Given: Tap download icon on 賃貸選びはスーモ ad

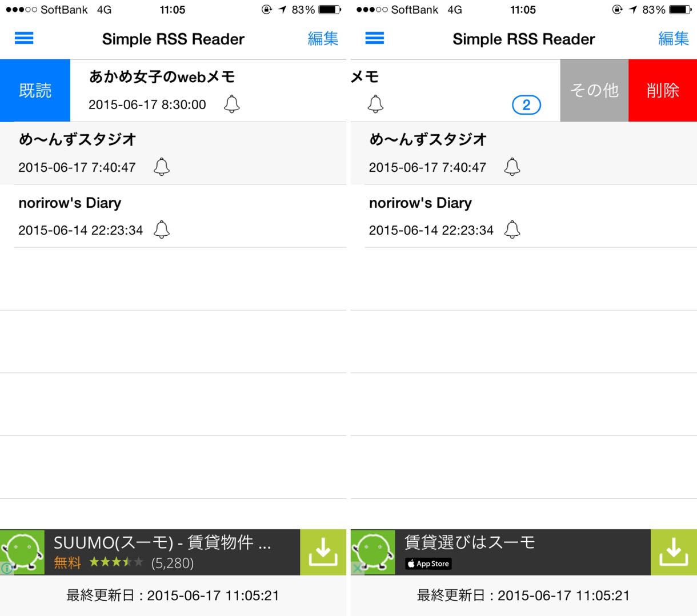Looking at the screenshot, I should [x=674, y=552].
